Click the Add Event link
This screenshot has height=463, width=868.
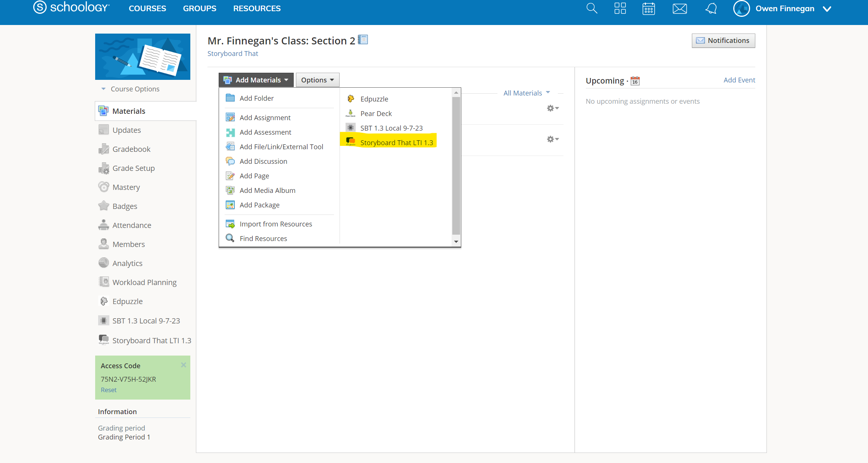739,80
